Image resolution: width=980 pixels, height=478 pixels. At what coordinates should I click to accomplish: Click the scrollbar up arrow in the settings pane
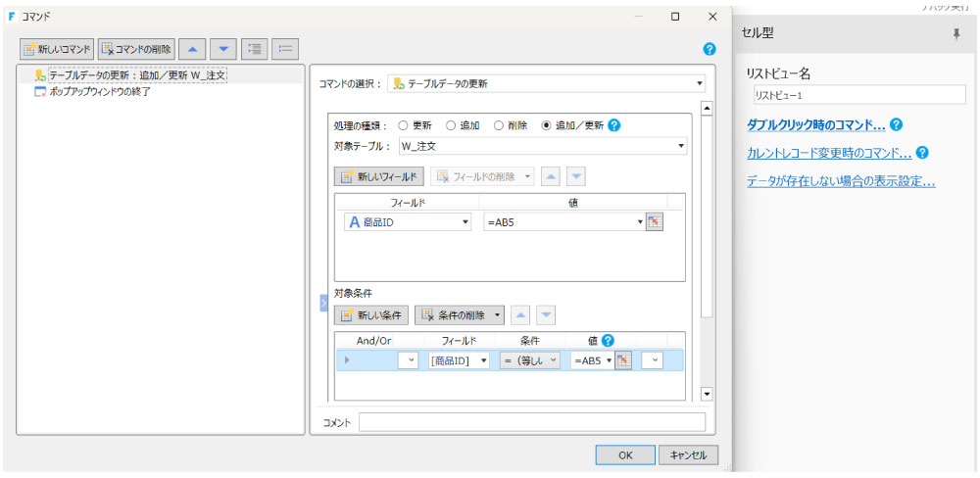click(x=707, y=109)
